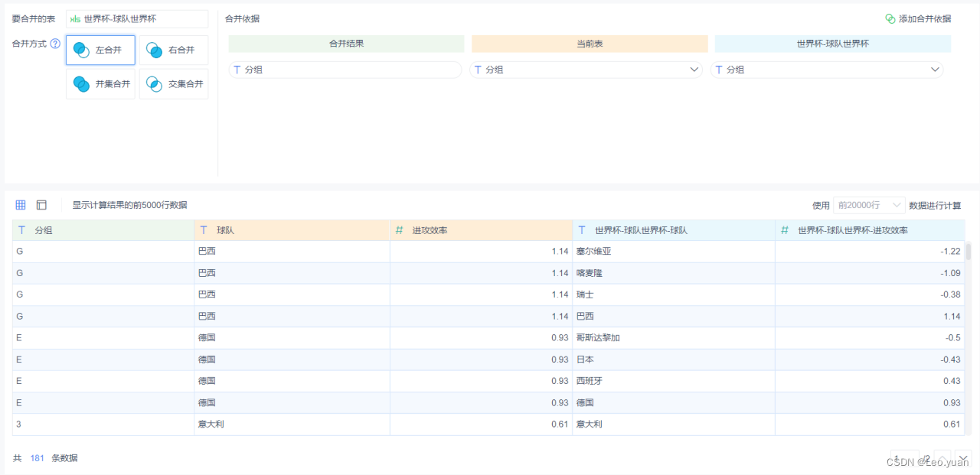Click number icon in 进攻效率 header

point(400,230)
